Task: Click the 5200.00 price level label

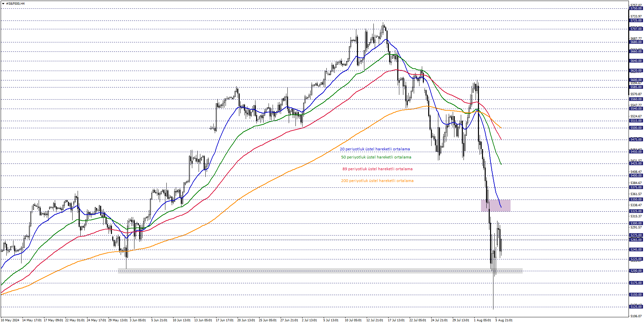Action: point(636,271)
